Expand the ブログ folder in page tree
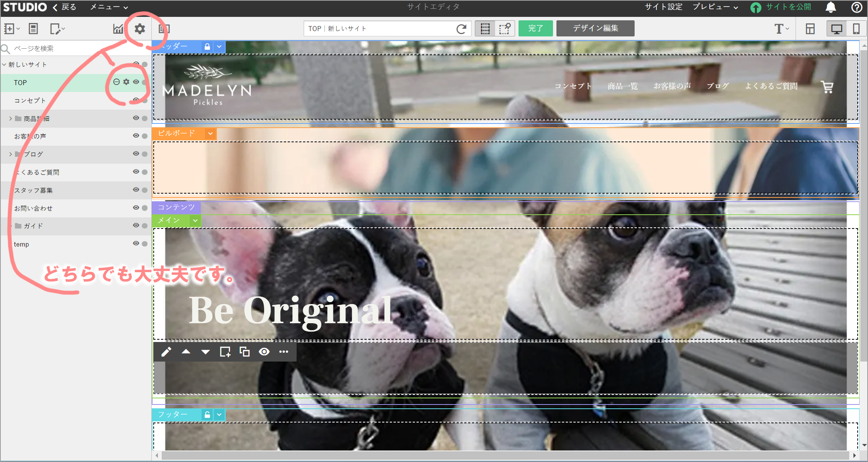Screen dimensions: 868x462 pyautogui.click(x=11, y=154)
